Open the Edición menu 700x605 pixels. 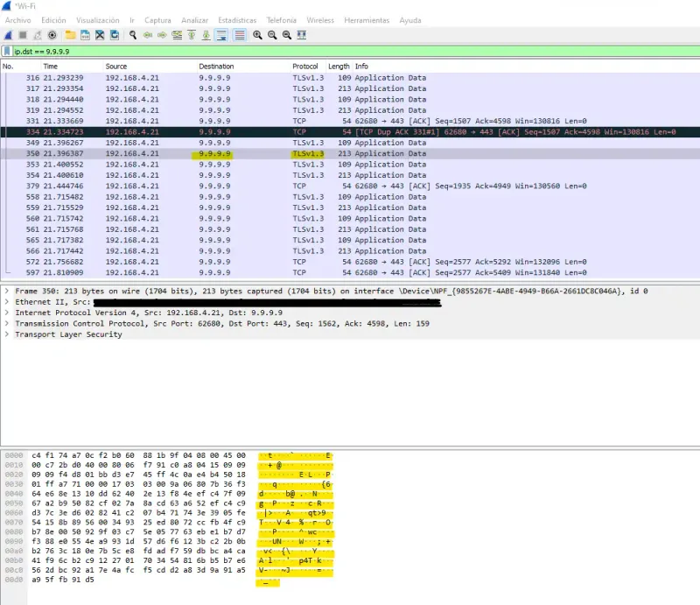point(53,20)
